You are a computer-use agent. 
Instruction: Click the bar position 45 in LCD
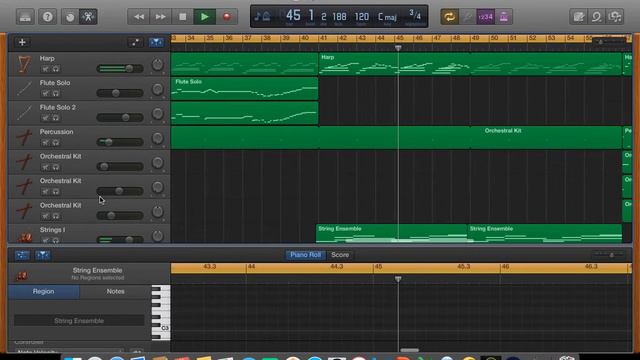coord(293,16)
